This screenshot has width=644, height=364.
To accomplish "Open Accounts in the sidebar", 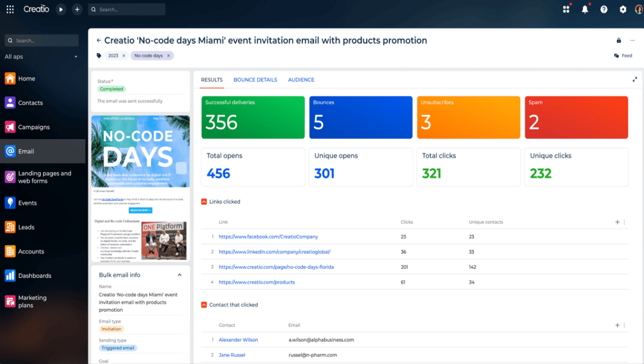I will 43,251.
